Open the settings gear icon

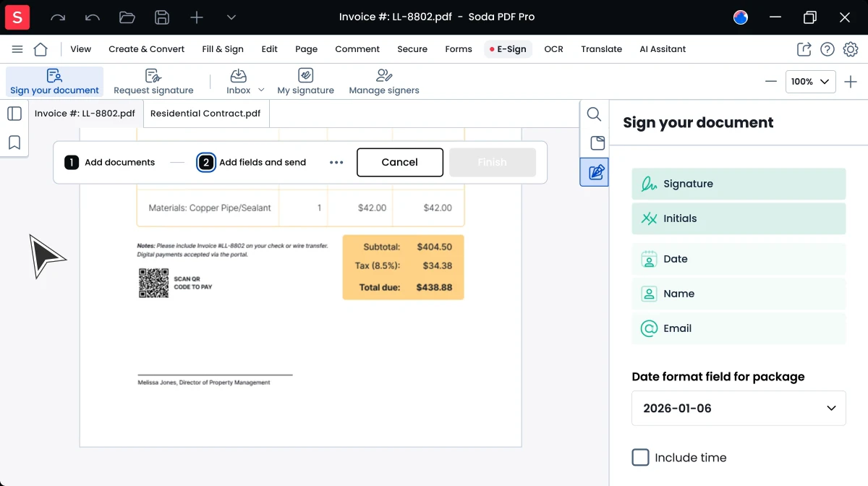tap(851, 49)
